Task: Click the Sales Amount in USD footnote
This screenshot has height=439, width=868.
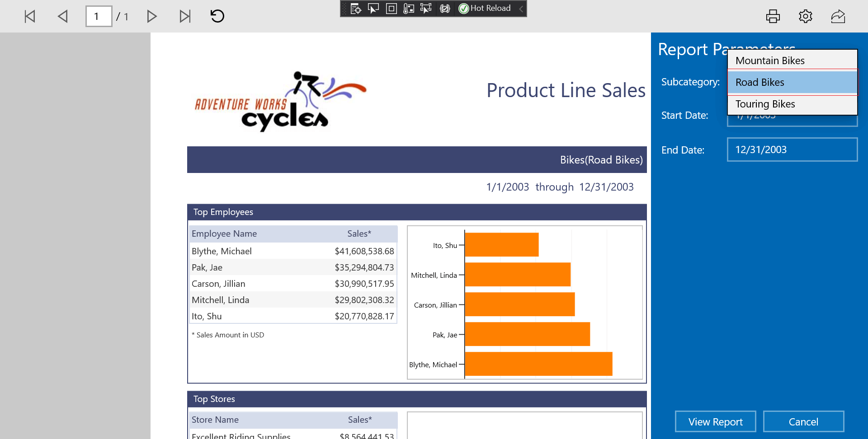Action: click(228, 335)
